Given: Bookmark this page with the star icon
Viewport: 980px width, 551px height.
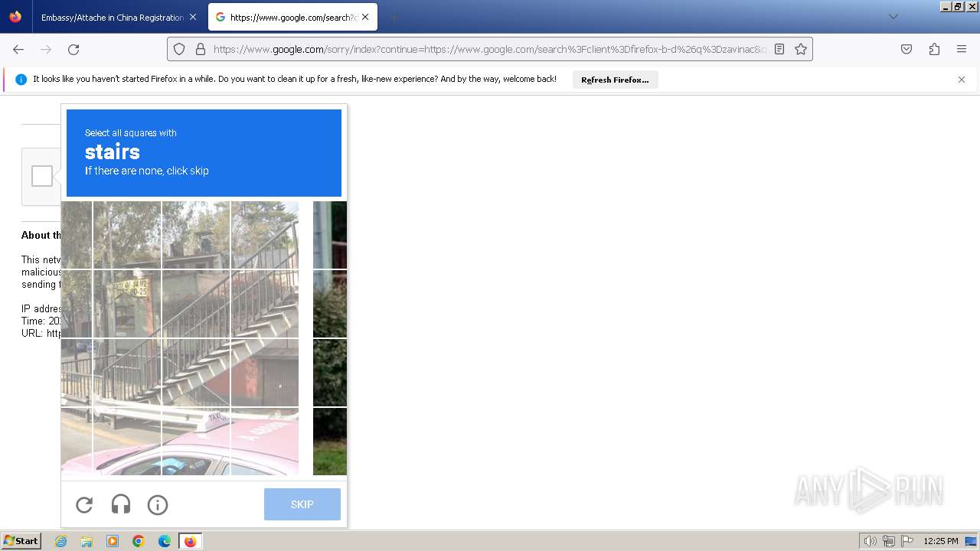Looking at the screenshot, I should pyautogui.click(x=801, y=49).
